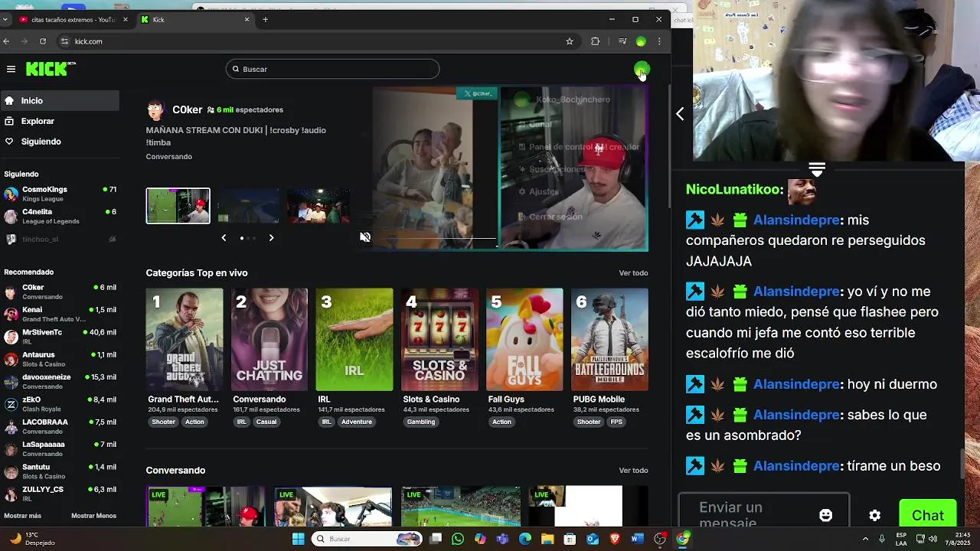Open Windows Start menu
The width and height of the screenshot is (980, 551).
tap(298, 539)
